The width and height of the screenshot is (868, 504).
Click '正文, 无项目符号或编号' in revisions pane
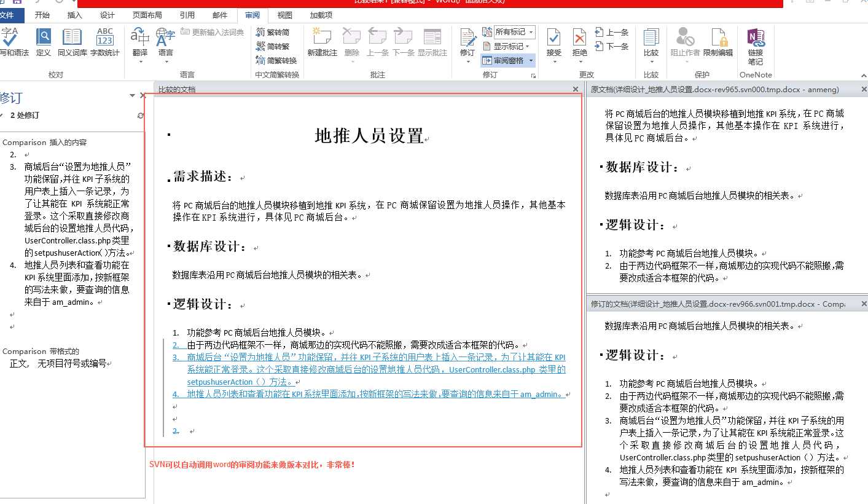(x=58, y=364)
